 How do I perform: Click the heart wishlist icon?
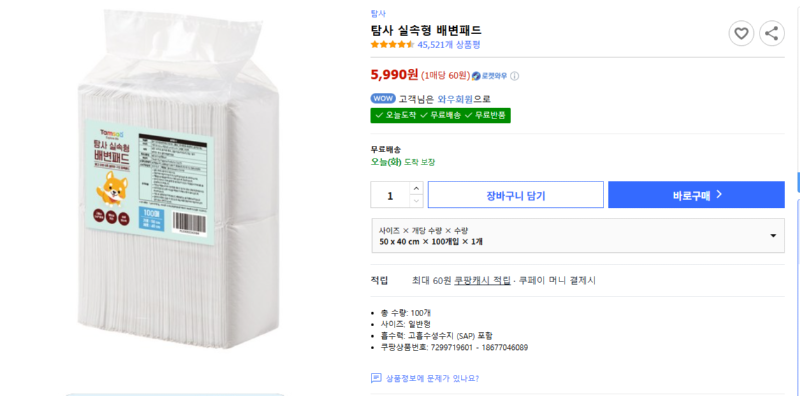click(x=741, y=34)
